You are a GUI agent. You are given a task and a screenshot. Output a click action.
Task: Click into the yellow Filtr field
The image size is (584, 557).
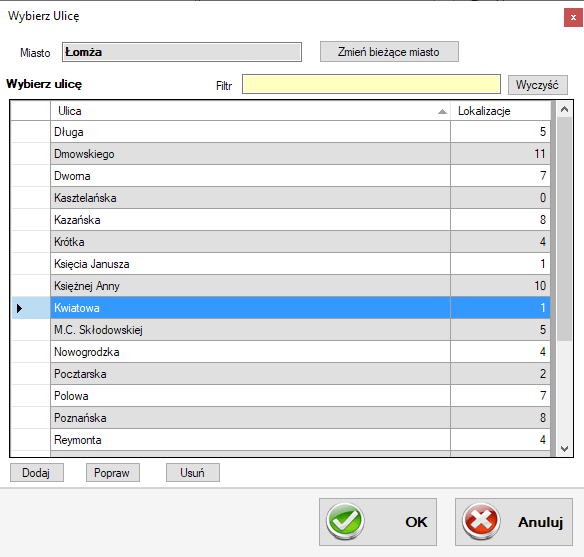[x=371, y=84]
